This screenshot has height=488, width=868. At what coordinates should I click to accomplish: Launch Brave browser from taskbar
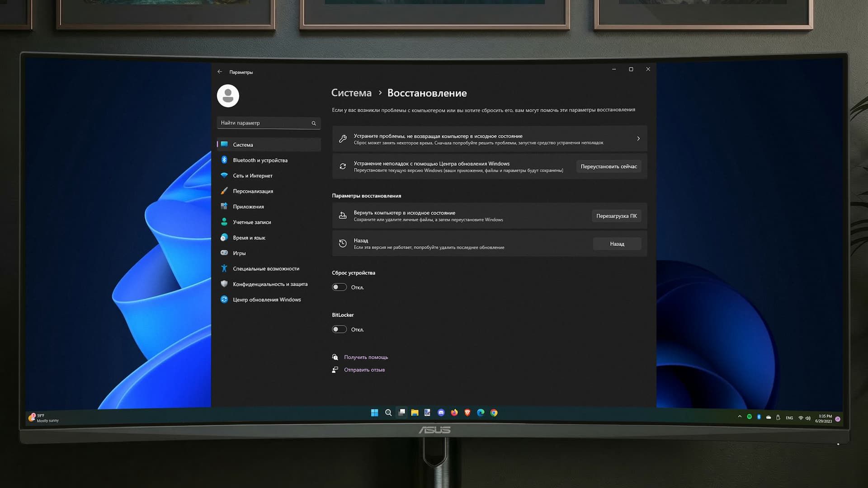(x=467, y=413)
